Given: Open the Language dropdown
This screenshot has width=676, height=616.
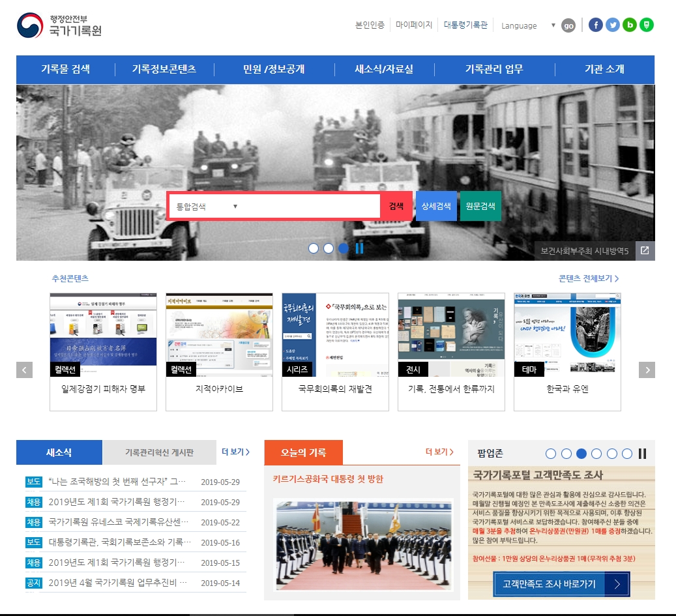Looking at the screenshot, I should (528, 25).
